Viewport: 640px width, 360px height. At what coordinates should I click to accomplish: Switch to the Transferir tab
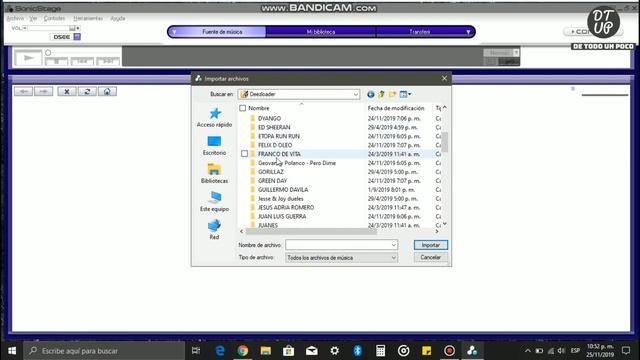[420, 32]
